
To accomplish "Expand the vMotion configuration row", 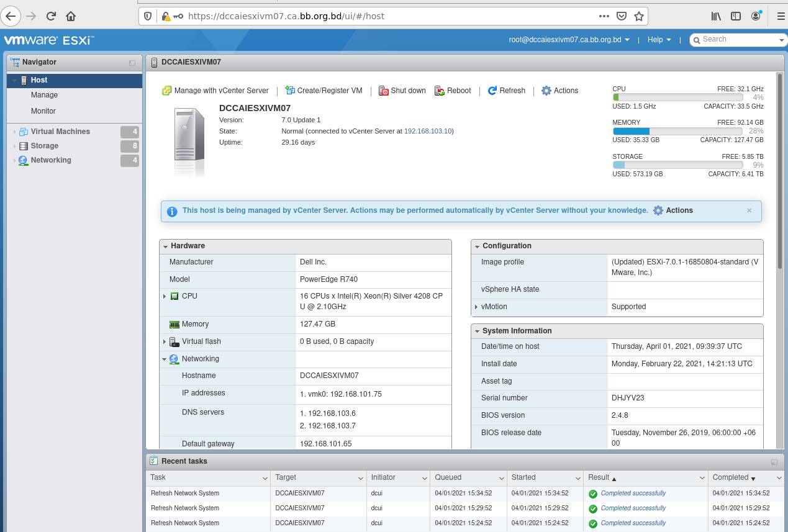I will [x=476, y=307].
